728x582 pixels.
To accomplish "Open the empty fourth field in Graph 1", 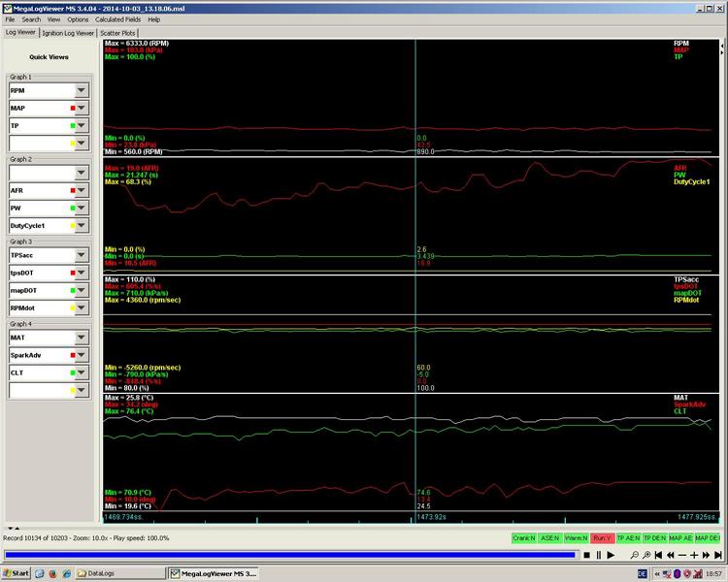I will [49, 144].
